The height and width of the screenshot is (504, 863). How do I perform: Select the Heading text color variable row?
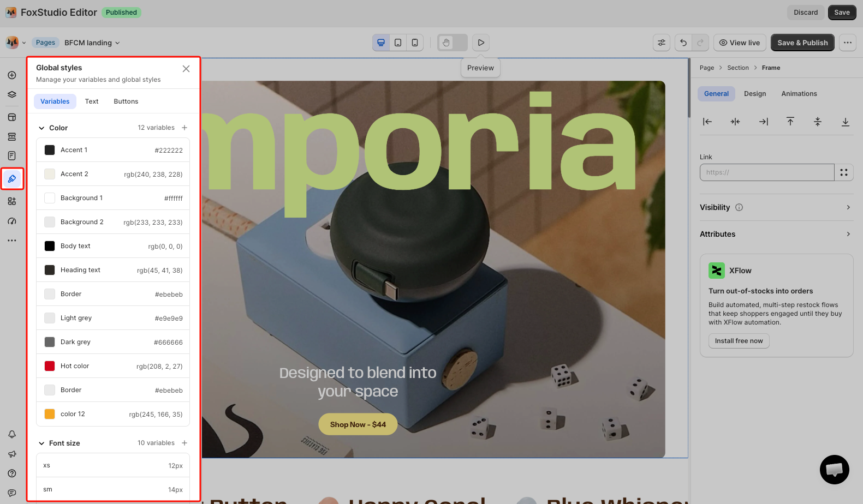(113, 270)
